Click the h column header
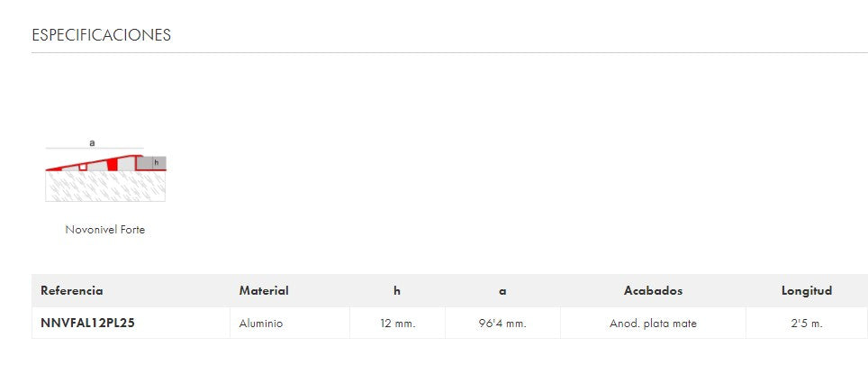This screenshot has height=365, width=868. click(397, 291)
